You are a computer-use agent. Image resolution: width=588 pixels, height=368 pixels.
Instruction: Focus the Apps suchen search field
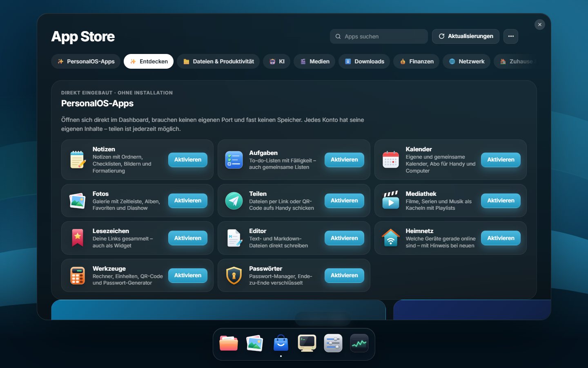click(x=379, y=36)
